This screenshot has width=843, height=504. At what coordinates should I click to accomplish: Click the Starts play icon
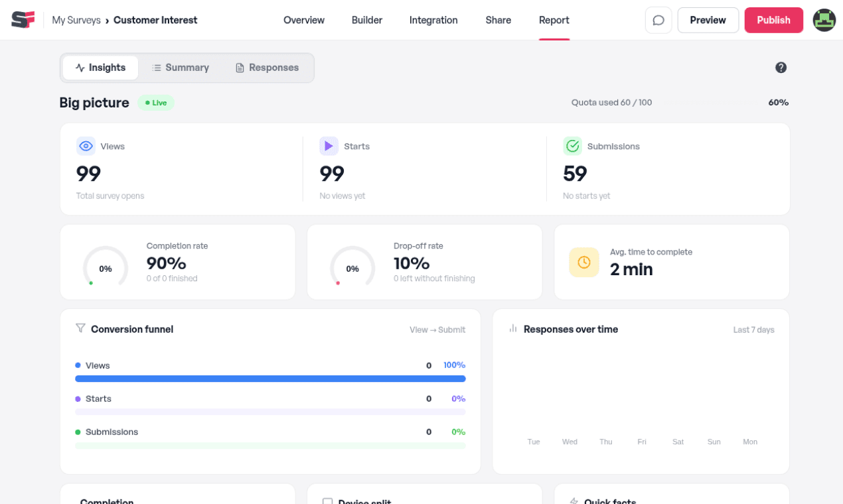329,146
